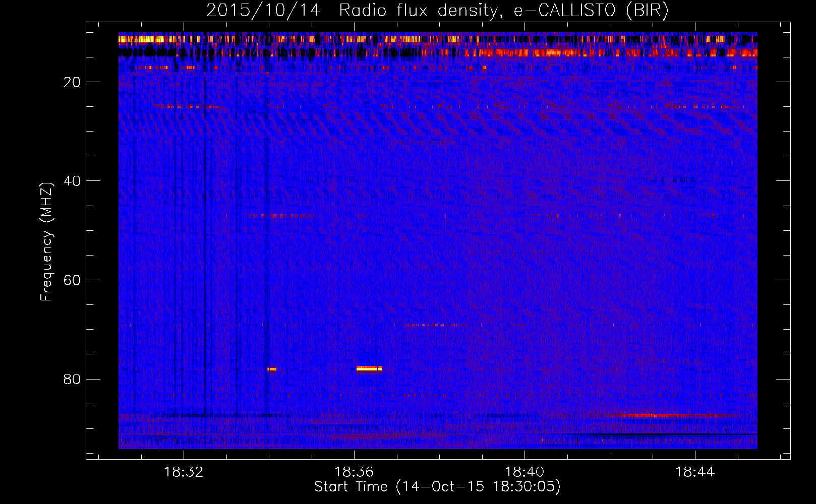Click the 20 frequency tick label

pos(72,82)
